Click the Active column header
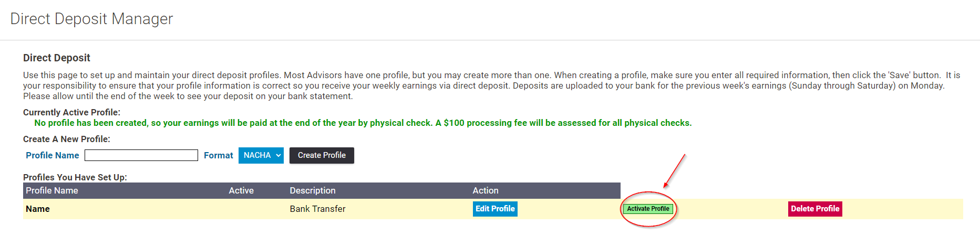Viewport: 980px width, 236px height. click(241, 190)
